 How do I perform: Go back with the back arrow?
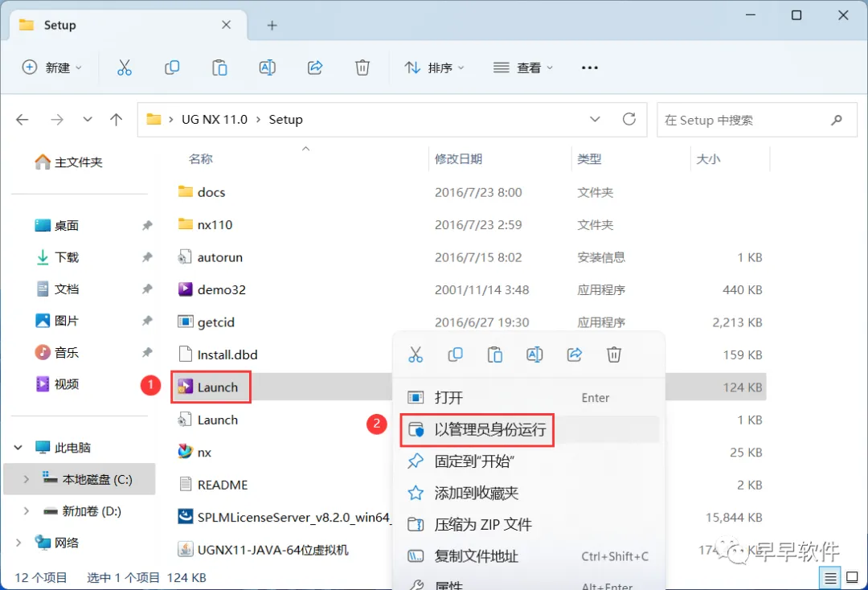[23, 120]
